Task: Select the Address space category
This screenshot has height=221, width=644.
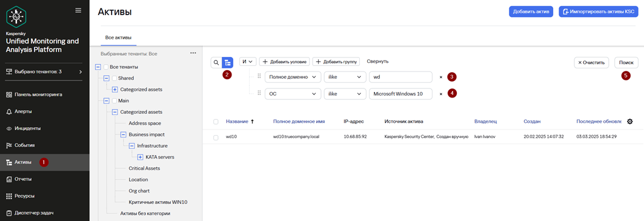Action: click(145, 124)
